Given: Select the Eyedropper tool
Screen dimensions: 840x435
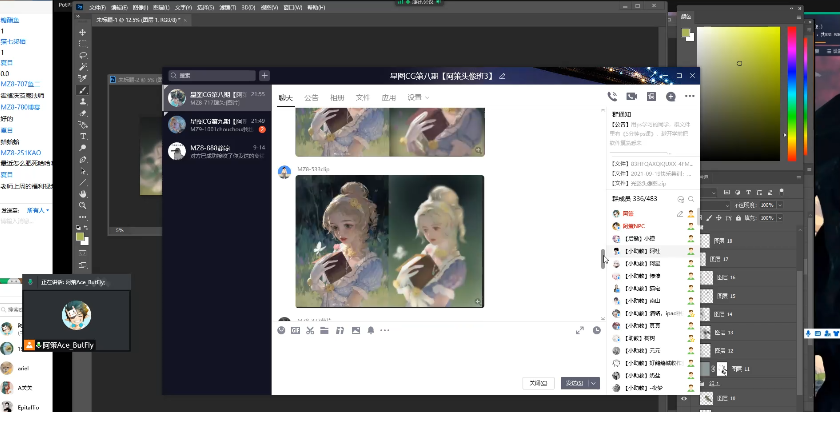Looking at the screenshot, I should click(x=82, y=78).
